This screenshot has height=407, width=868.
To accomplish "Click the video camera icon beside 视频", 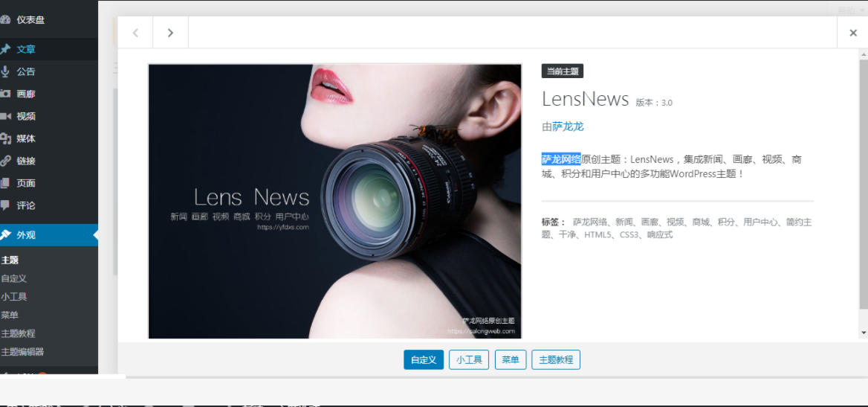I will click(x=5, y=116).
